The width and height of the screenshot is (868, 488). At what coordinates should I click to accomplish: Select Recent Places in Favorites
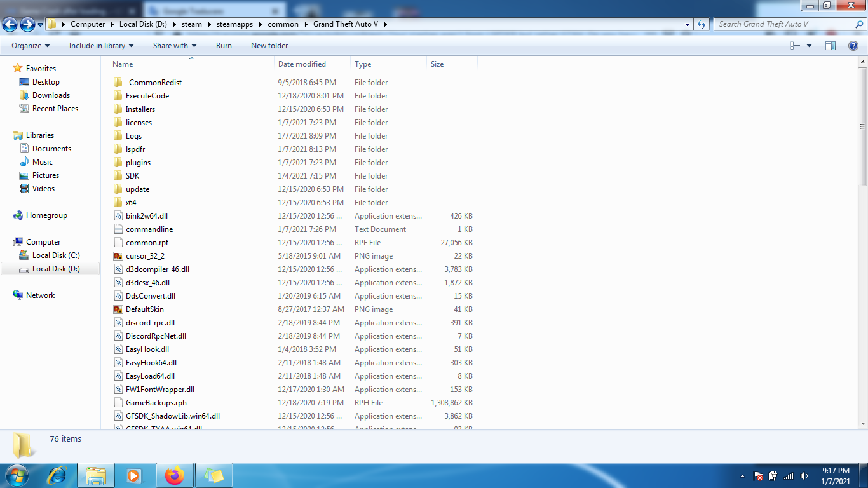[x=55, y=109]
